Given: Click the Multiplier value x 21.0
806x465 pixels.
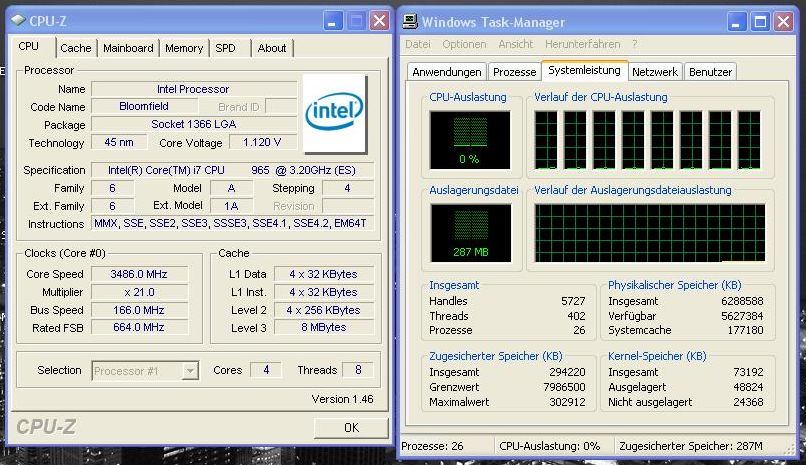Looking at the screenshot, I should pyautogui.click(x=139, y=292).
